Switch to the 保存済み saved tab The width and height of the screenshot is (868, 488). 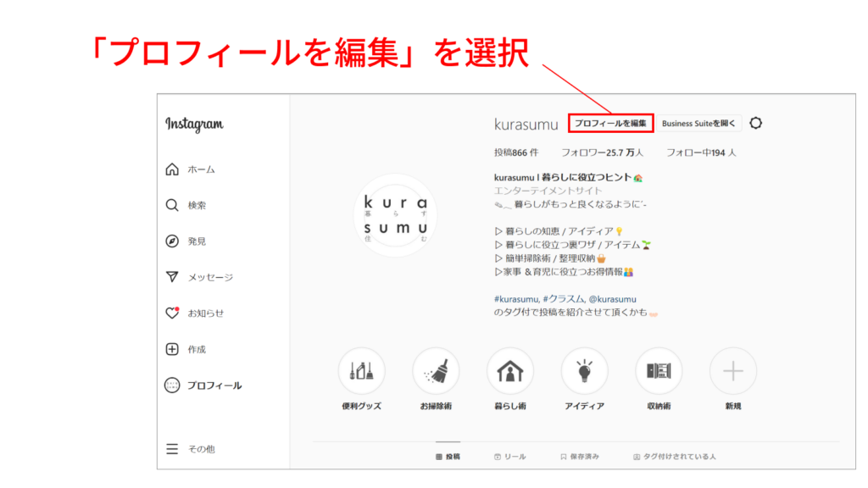point(580,457)
